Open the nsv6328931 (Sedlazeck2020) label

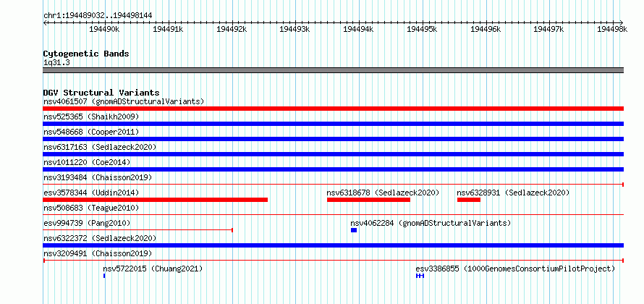pos(513,193)
